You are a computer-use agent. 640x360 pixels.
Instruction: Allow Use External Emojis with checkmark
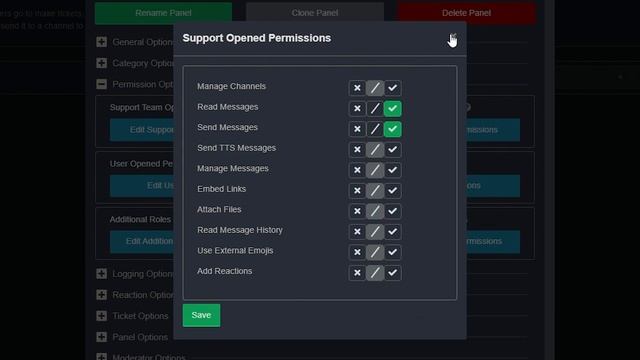coord(393,252)
